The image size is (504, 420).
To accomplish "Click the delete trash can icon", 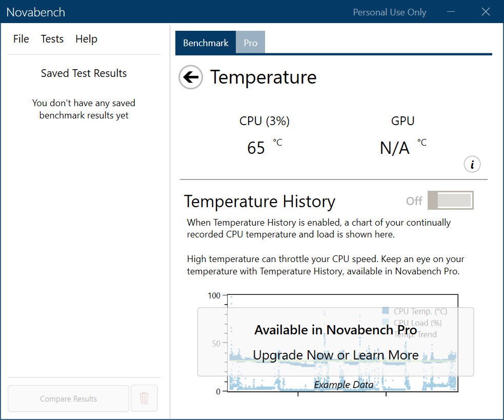I will pos(144,398).
